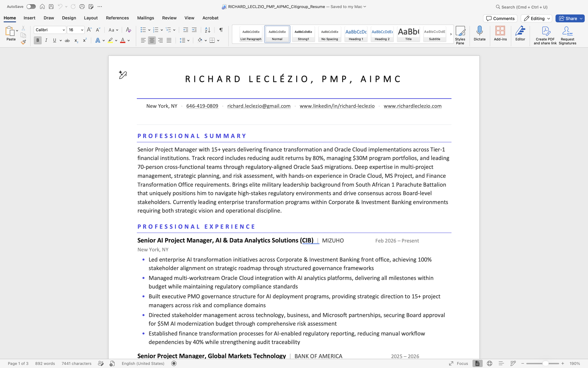Click the Search field
Image resolution: width=588 pixels, height=368 pixels.
(522, 7)
